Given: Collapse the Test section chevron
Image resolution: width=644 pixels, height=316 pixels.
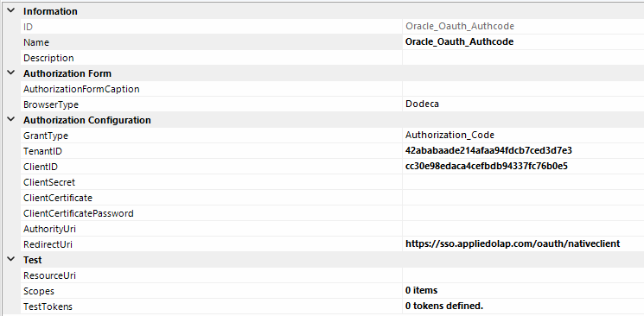Looking at the screenshot, I should coord(10,259).
